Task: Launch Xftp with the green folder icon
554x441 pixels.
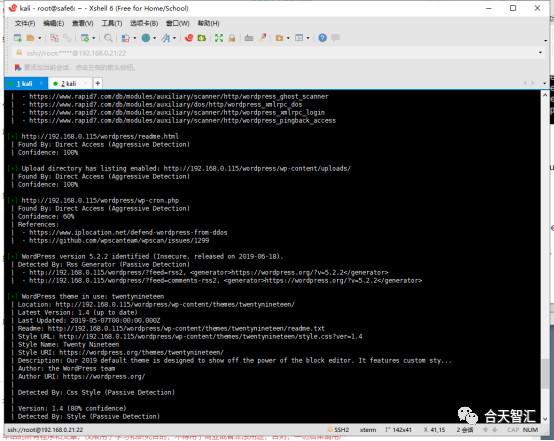Action: coord(202,38)
